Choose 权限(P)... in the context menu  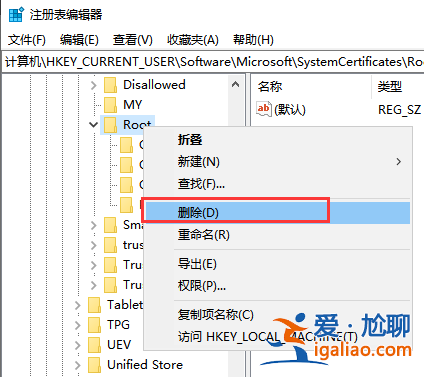click(277, 286)
